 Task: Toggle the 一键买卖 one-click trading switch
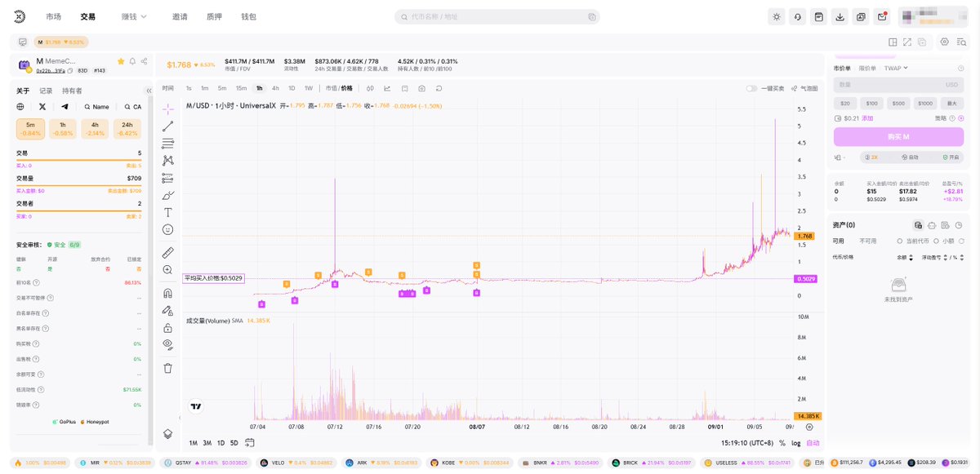(751, 88)
